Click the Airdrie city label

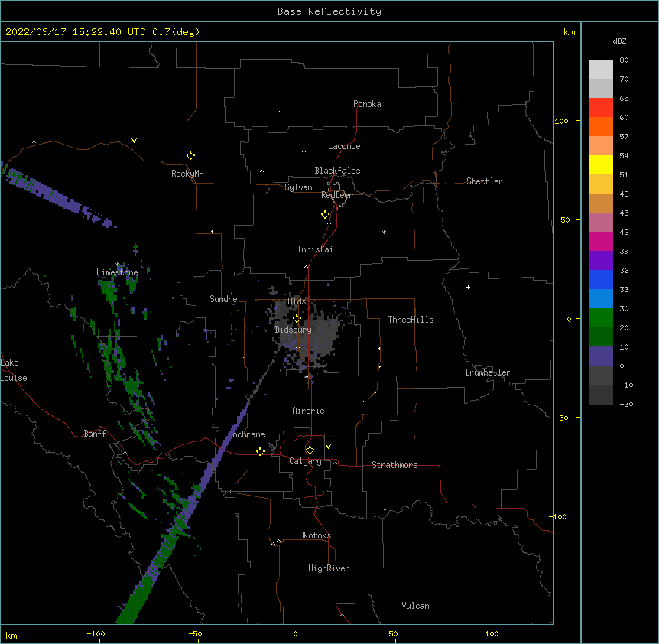pyautogui.click(x=308, y=411)
